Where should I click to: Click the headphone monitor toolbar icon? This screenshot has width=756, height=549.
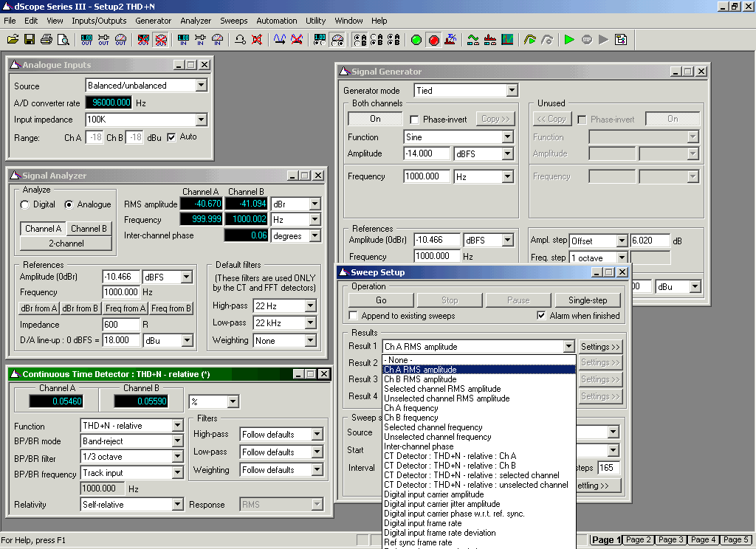point(240,40)
